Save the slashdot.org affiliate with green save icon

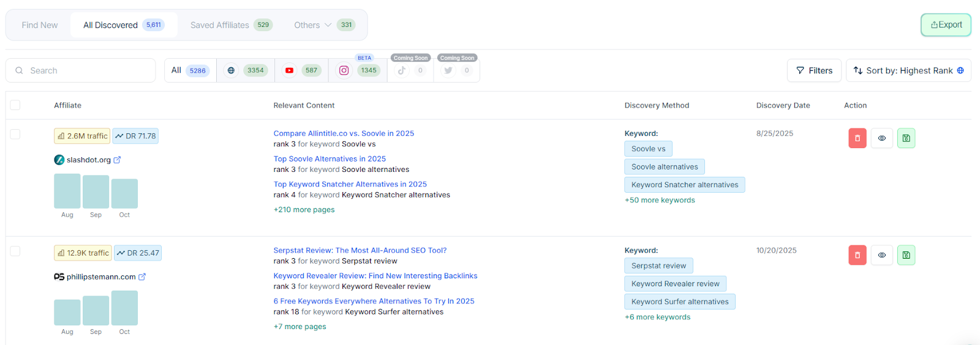tap(906, 138)
